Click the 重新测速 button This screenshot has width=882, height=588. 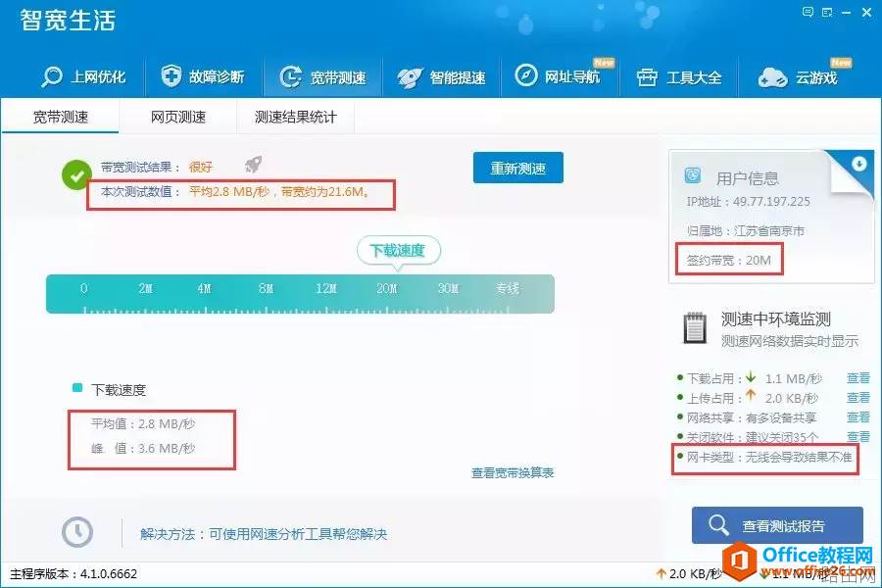coord(518,168)
